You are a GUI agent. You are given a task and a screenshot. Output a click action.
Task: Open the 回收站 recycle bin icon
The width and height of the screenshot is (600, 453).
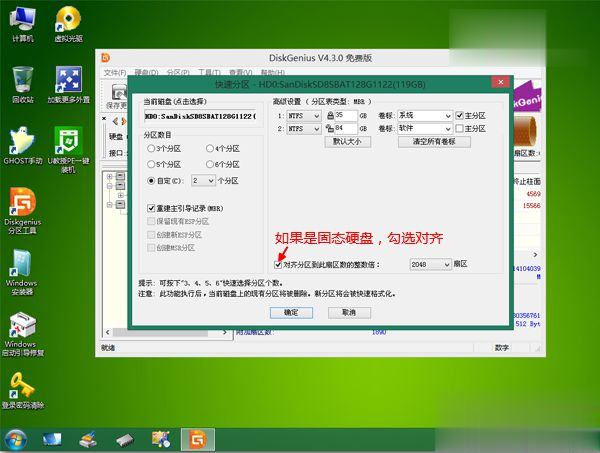23,85
